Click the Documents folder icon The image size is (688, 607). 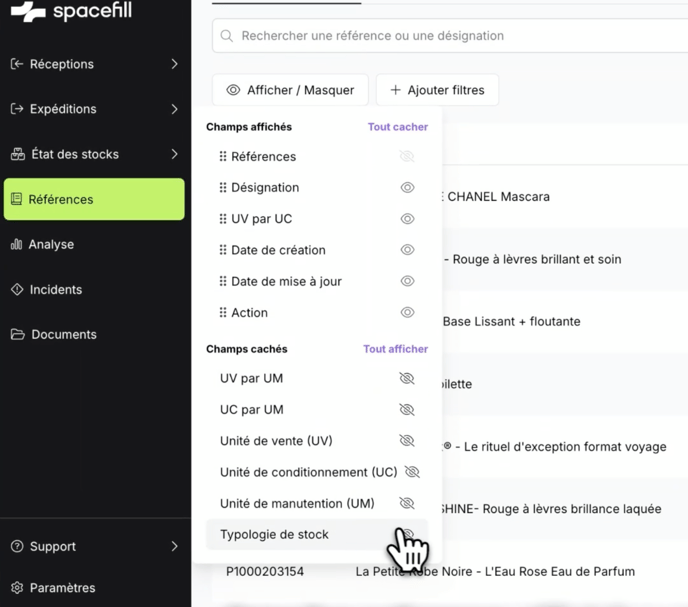pos(17,334)
